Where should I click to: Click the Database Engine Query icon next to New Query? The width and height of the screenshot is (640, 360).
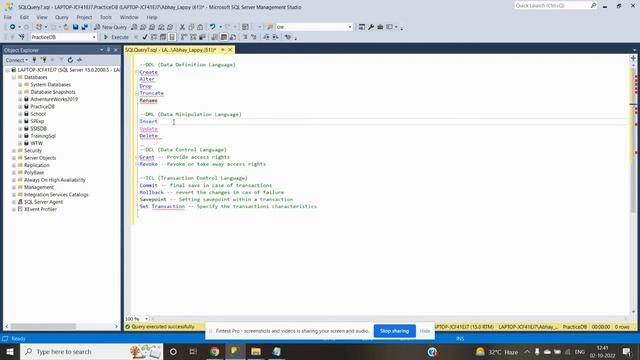[x=134, y=27]
